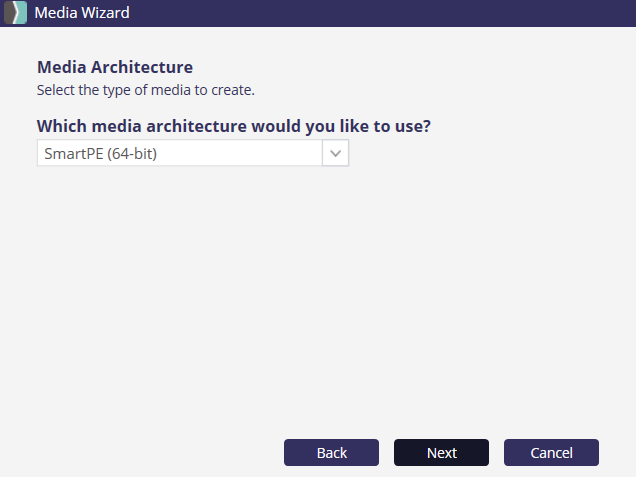Select the SmartPE (64-bit) text in field
Screen dimensions: 636x477
[101, 154]
